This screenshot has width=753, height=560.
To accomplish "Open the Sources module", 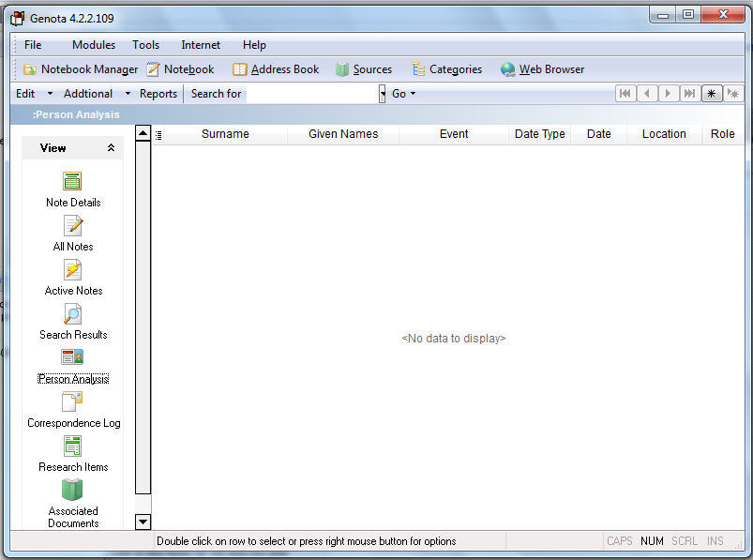I will (x=364, y=69).
